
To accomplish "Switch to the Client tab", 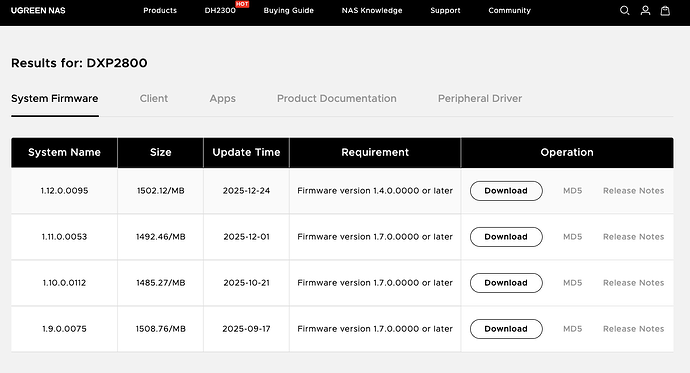I will tap(154, 99).
